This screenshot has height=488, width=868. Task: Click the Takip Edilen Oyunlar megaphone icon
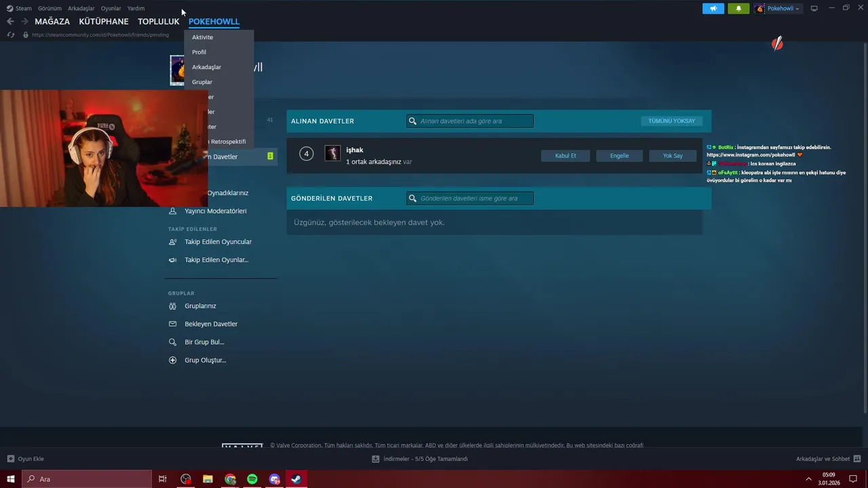(172, 260)
